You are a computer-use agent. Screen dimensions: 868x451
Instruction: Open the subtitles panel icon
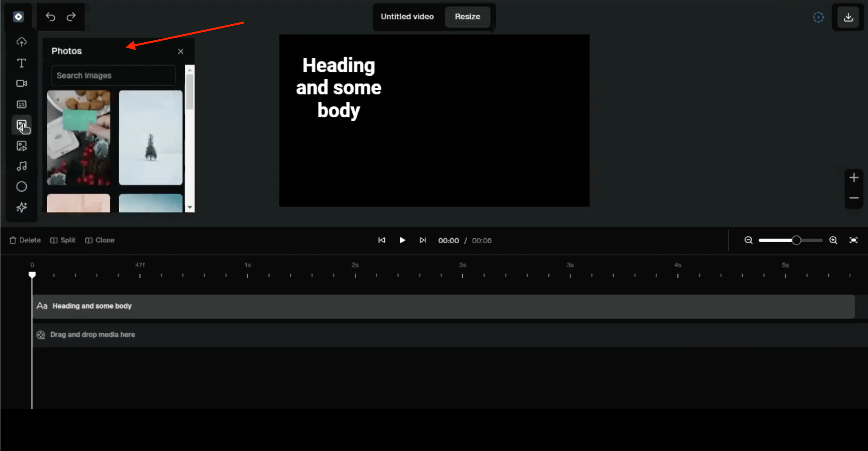click(22, 104)
